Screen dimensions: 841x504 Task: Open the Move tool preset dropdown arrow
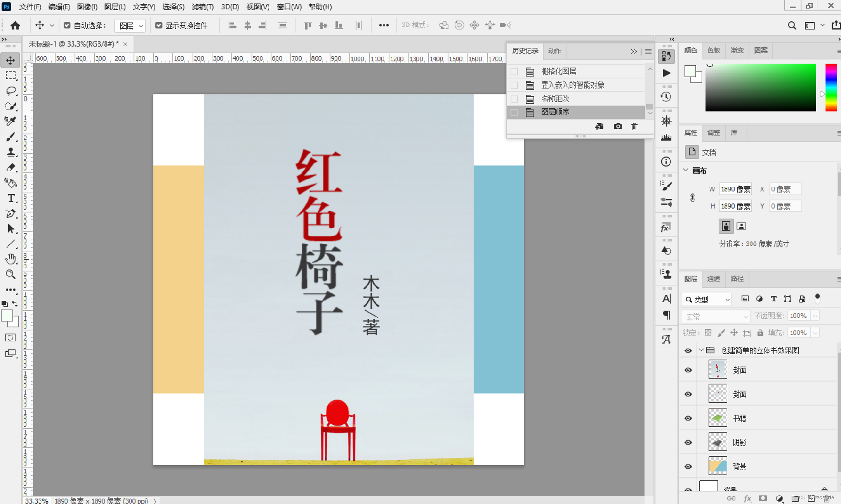pos(52,25)
